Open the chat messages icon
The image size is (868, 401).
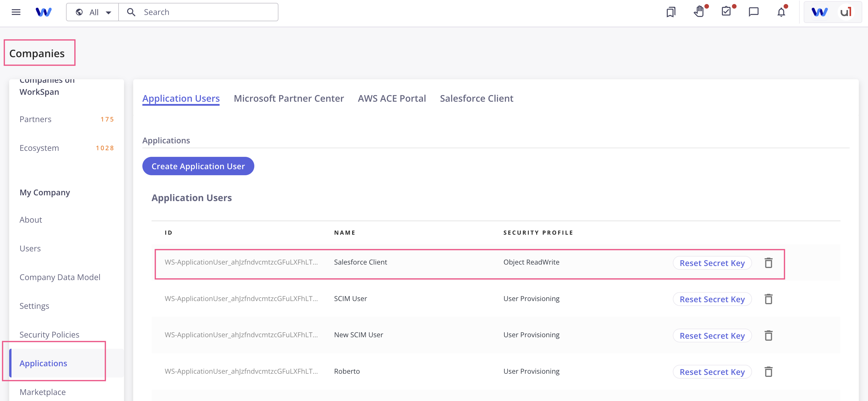pyautogui.click(x=753, y=12)
